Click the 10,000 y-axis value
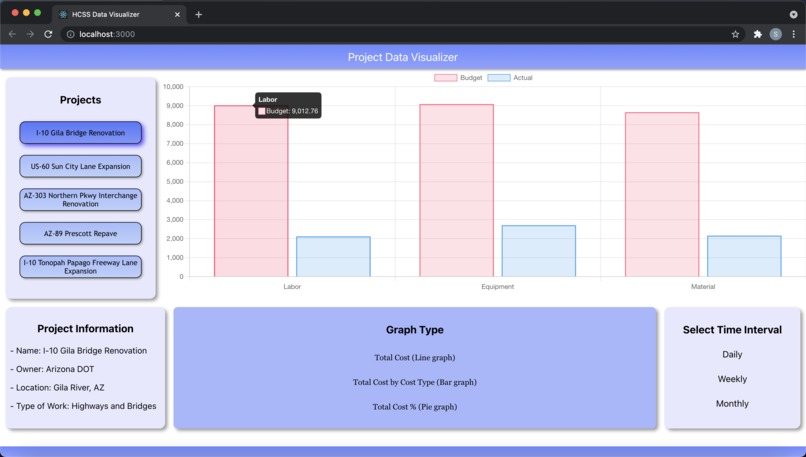806x457 pixels. click(173, 86)
